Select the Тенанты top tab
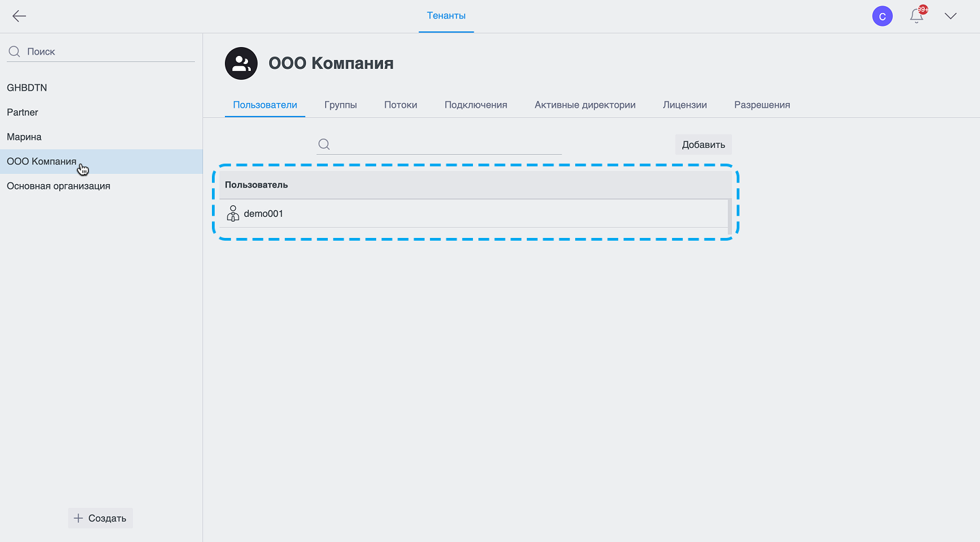 click(446, 16)
